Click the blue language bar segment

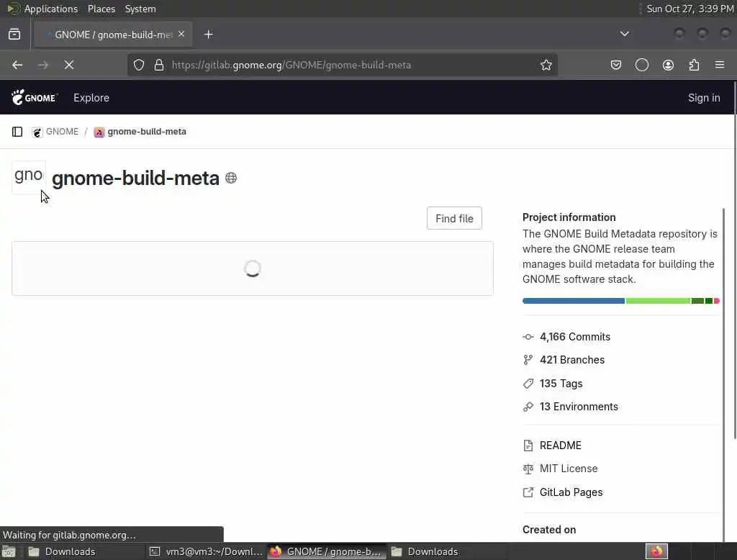coord(574,301)
